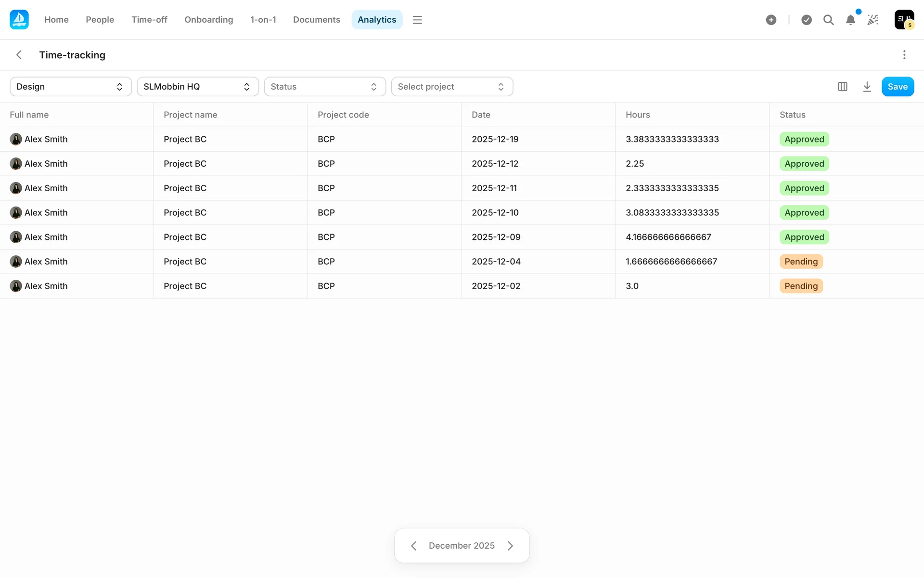
Task: Open the search magnifier icon
Action: (x=828, y=20)
